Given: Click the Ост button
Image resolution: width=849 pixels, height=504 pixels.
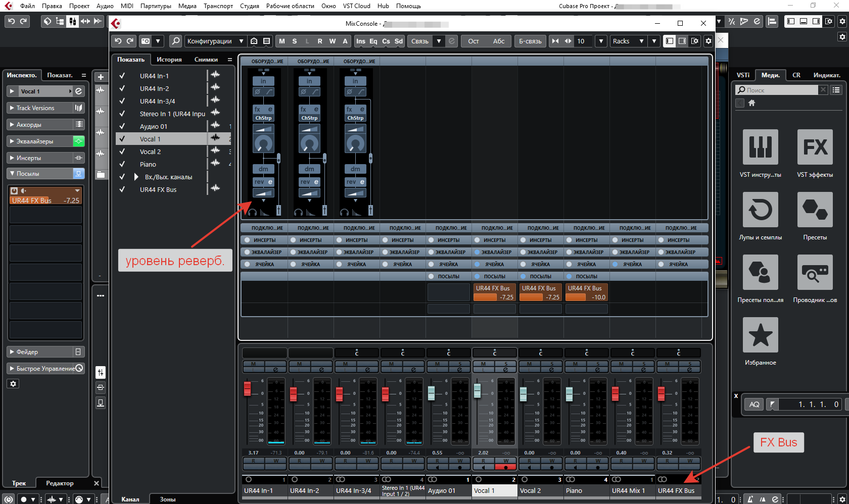Looking at the screenshot, I should click(x=474, y=41).
